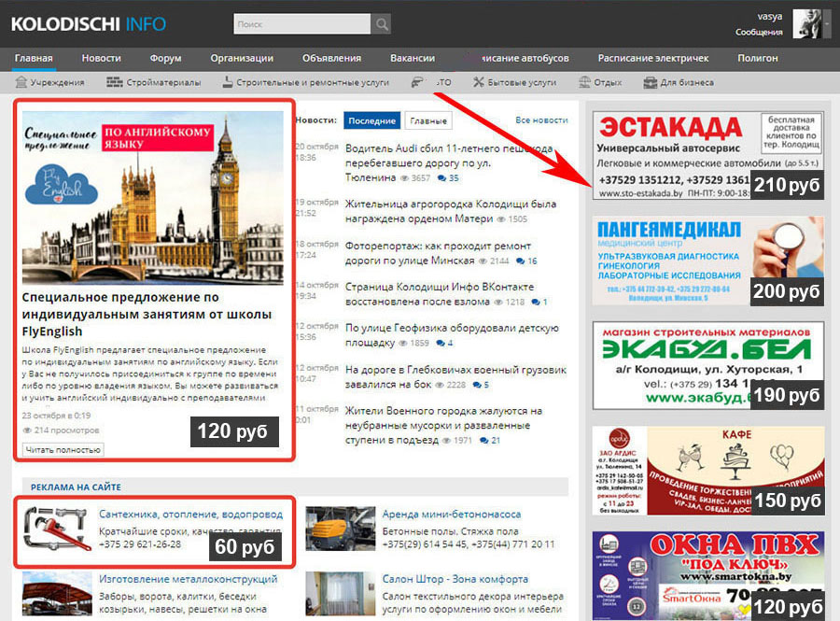Open the user avatar picture

coord(807,23)
